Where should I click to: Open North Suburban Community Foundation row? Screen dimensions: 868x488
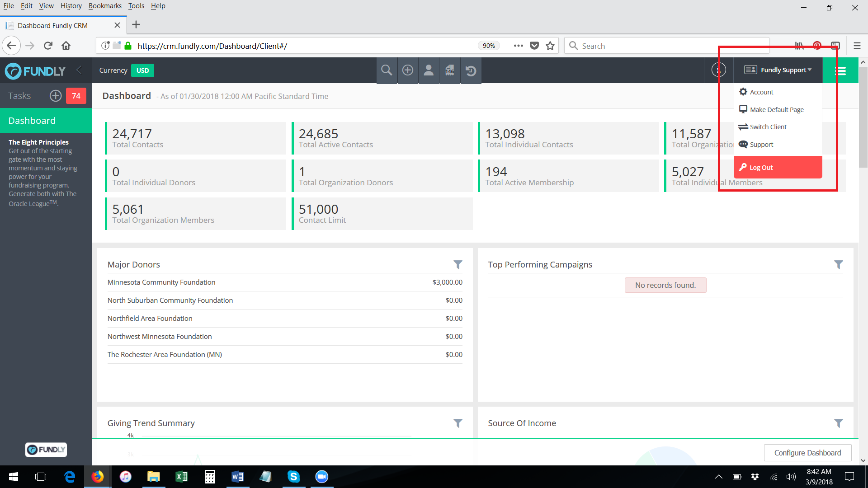click(x=285, y=300)
